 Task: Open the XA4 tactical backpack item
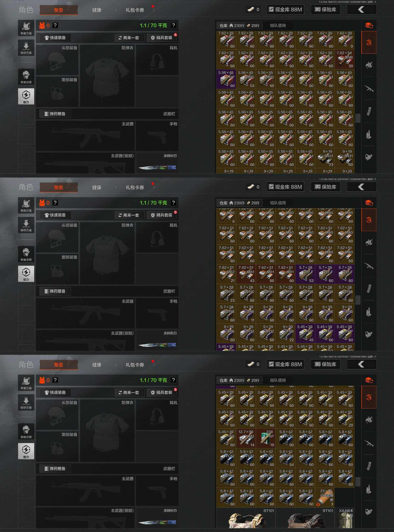[x=345, y=518]
